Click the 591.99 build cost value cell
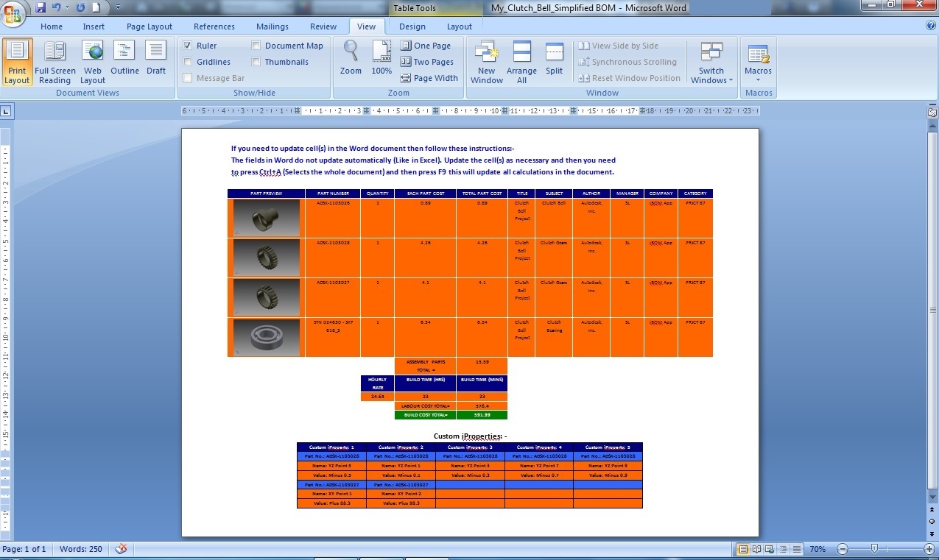The height and width of the screenshot is (560, 939). [482, 415]
